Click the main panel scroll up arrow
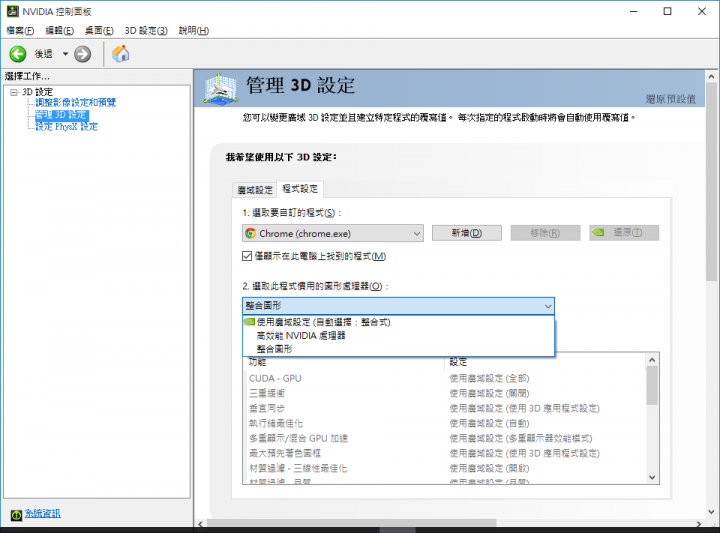The width and height of the screenshot is (720, 533). click(711, 77)
